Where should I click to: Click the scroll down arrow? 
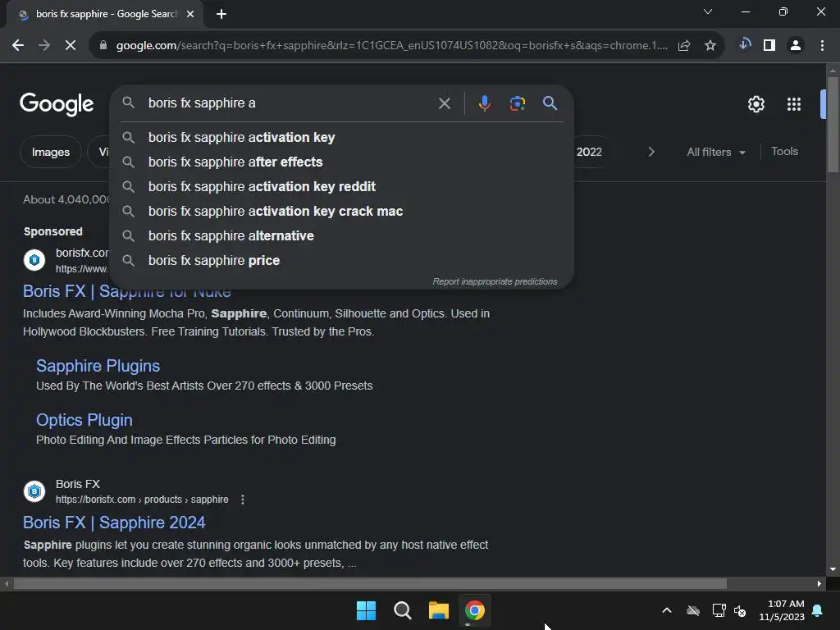pos(833,569)
